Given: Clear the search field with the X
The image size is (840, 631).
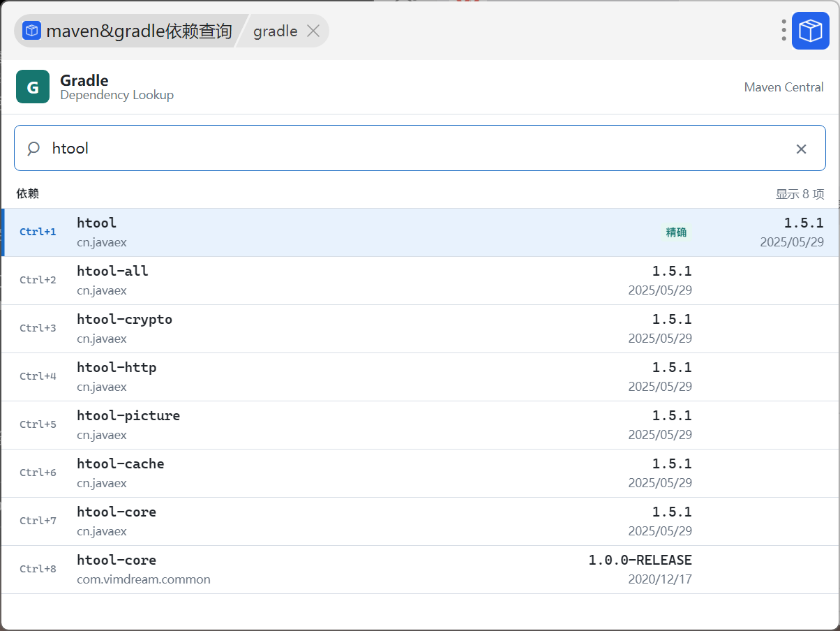Looking at the screenshot, I should tap(801, 149).
